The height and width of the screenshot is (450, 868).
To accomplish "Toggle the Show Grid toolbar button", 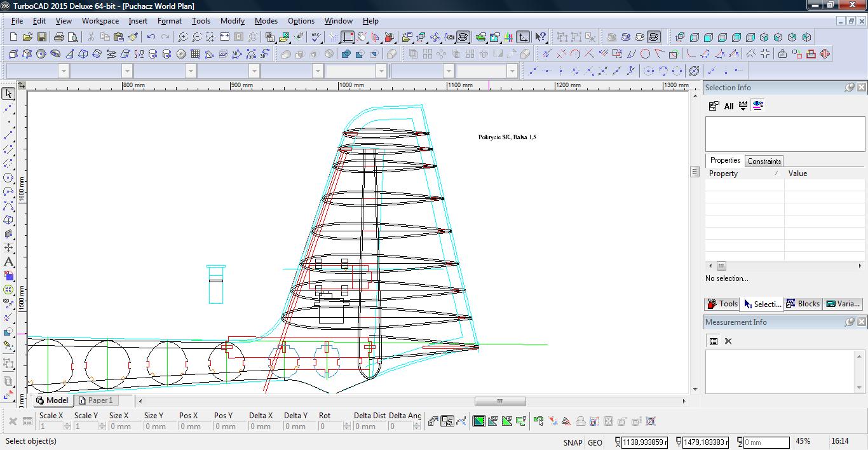I will [x=334, y=37].
